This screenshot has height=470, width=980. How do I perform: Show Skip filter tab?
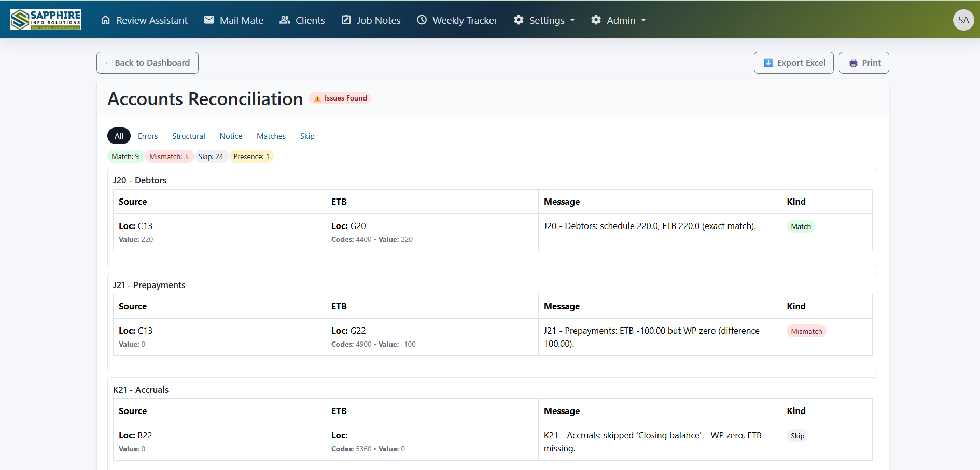pyautogui.click(x=307, y=136)
